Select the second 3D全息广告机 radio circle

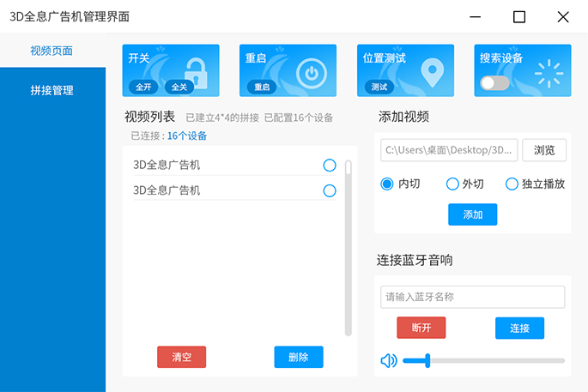[x=330, y=190]
